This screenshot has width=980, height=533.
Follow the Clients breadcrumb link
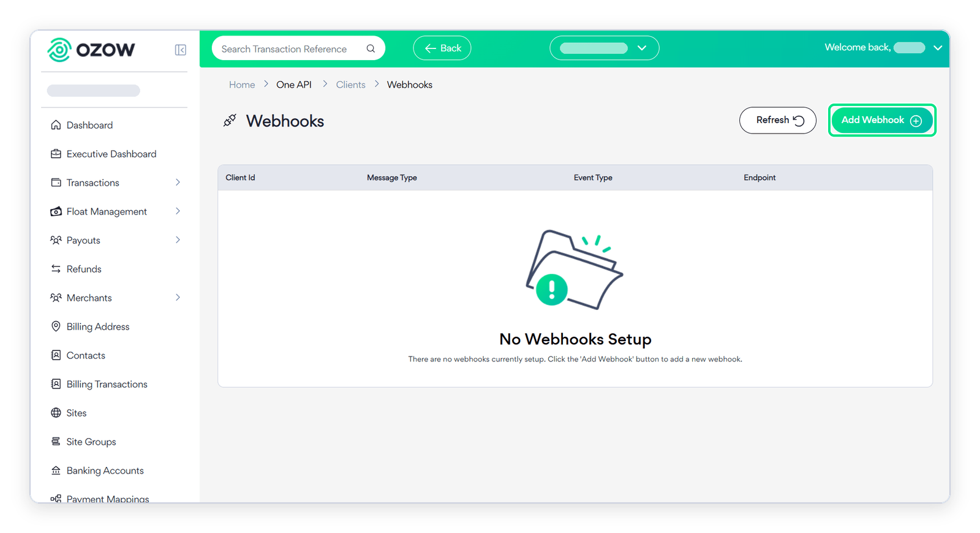[350, 85]
